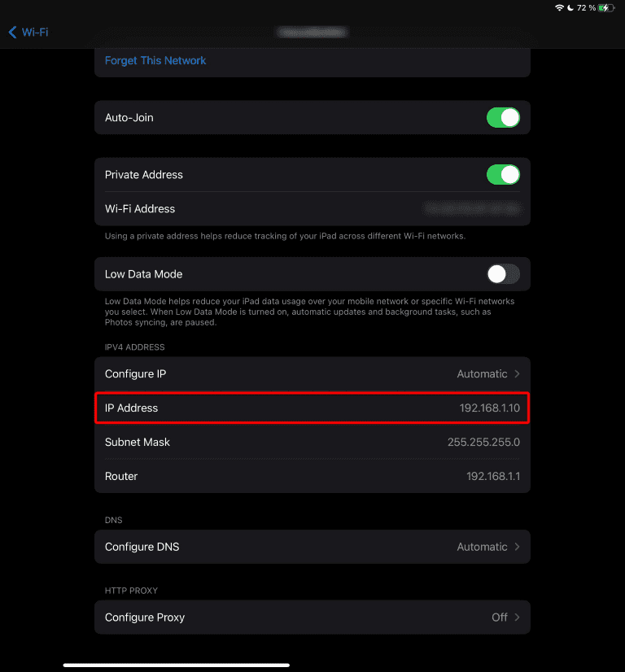Expand Configure DNS chevron

[x=517, y=547]
